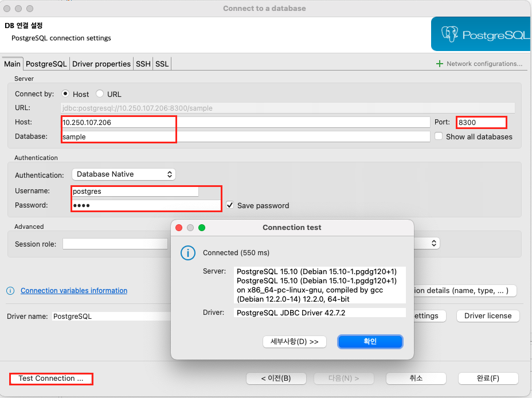532x398 pixels.
Task: Enable Show all databases checkbox
Action: (x=439, y=136)
